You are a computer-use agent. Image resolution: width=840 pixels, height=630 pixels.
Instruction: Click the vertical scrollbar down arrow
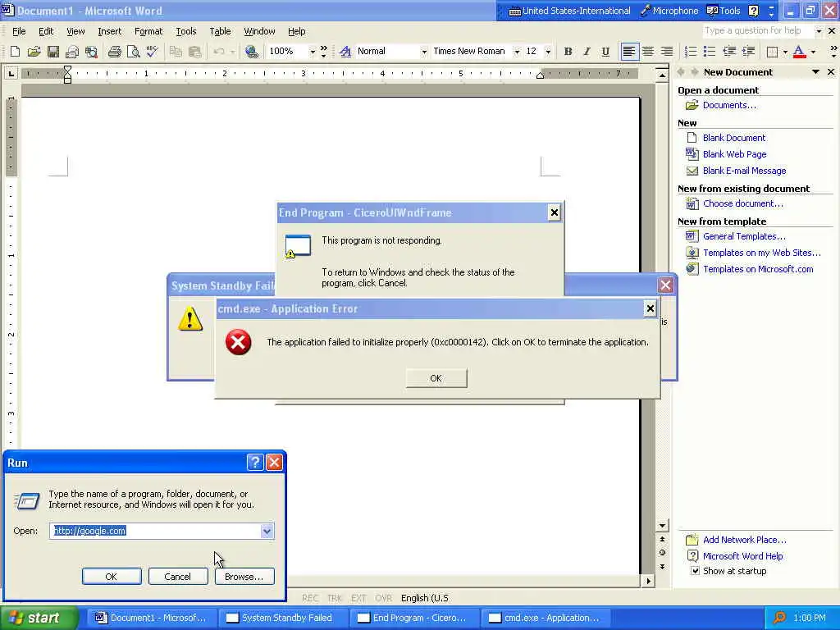coord(662,526)
